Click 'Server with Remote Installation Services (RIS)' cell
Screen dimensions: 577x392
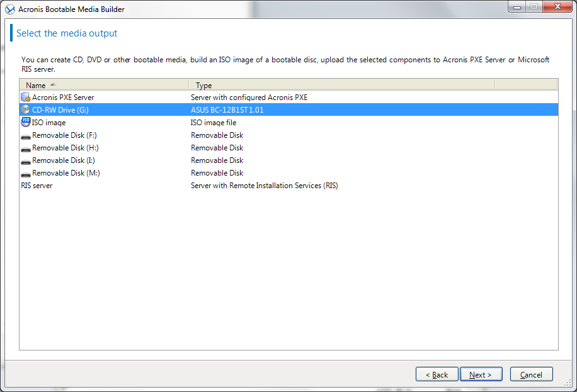click(264, 186)
